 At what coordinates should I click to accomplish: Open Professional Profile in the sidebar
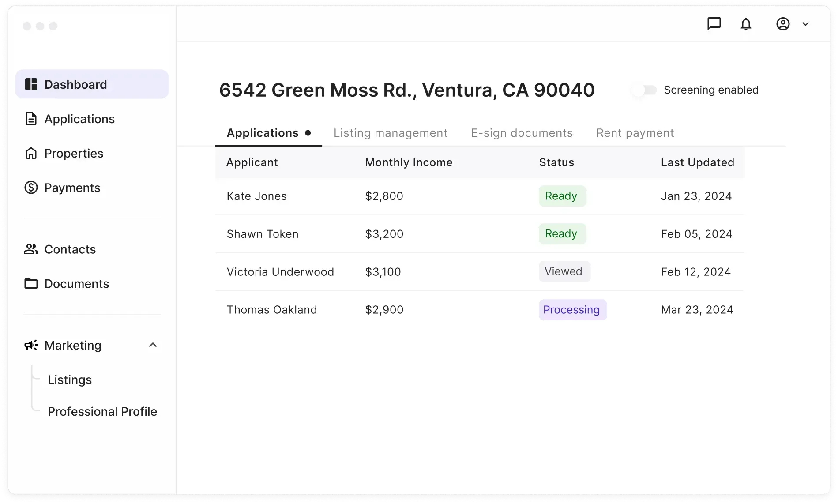click(x=102, y=411)
